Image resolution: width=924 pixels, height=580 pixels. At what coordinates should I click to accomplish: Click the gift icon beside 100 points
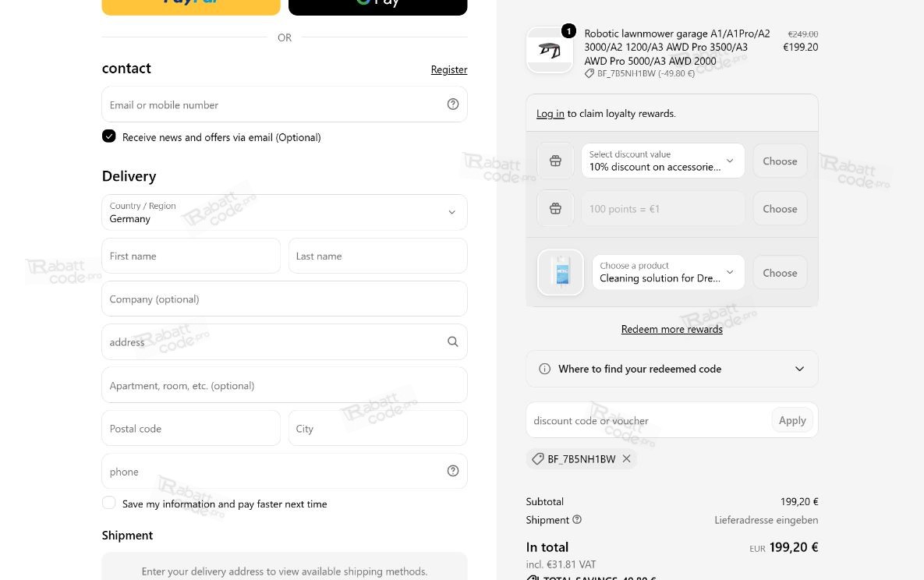tap(555, 209)
